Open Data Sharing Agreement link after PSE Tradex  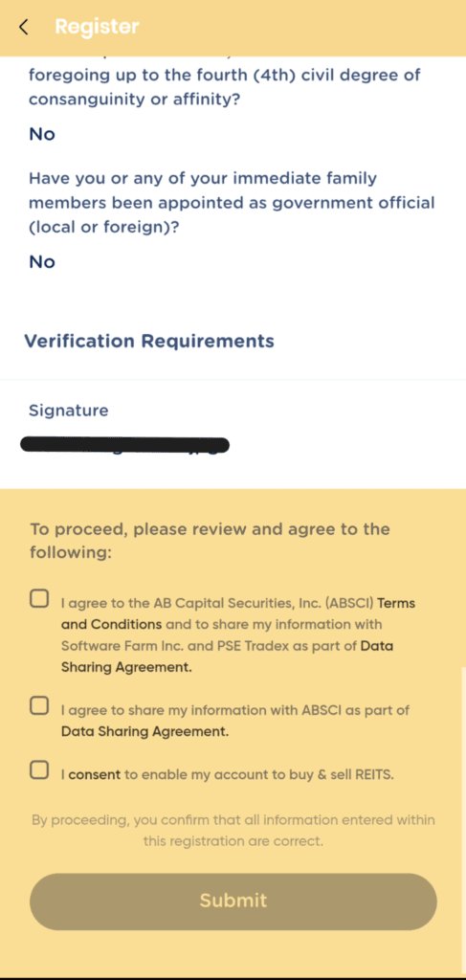click(228, 657)
